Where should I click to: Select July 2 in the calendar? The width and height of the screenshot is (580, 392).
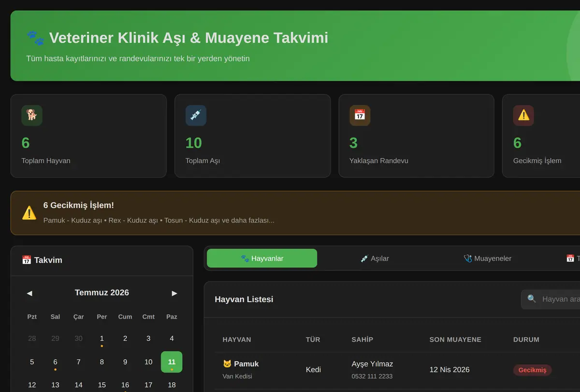click(125, 339)
